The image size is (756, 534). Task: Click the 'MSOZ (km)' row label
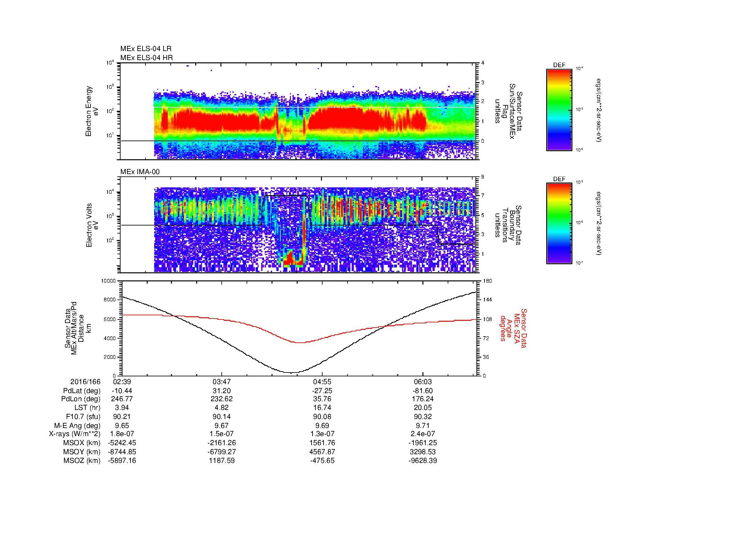82,461
